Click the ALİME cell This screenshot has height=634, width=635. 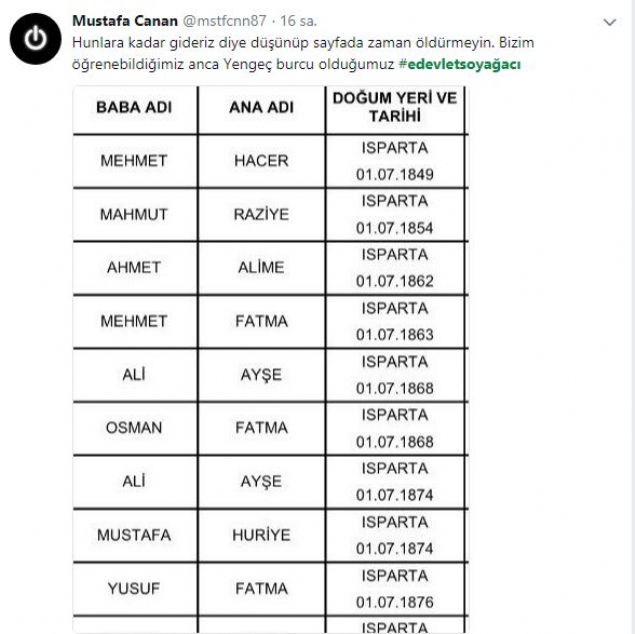[x=261, y=268]
